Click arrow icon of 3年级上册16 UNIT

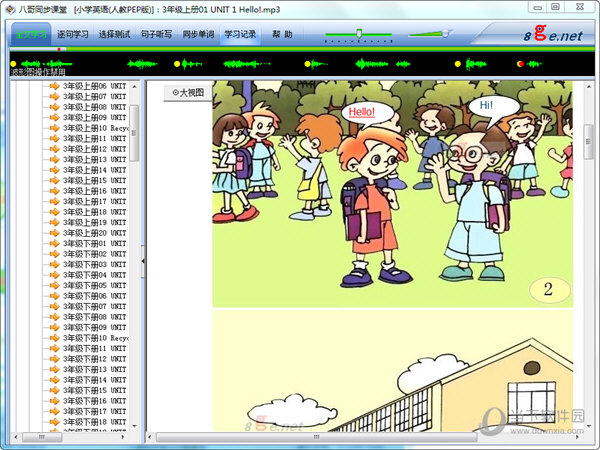tap(54, 191)
